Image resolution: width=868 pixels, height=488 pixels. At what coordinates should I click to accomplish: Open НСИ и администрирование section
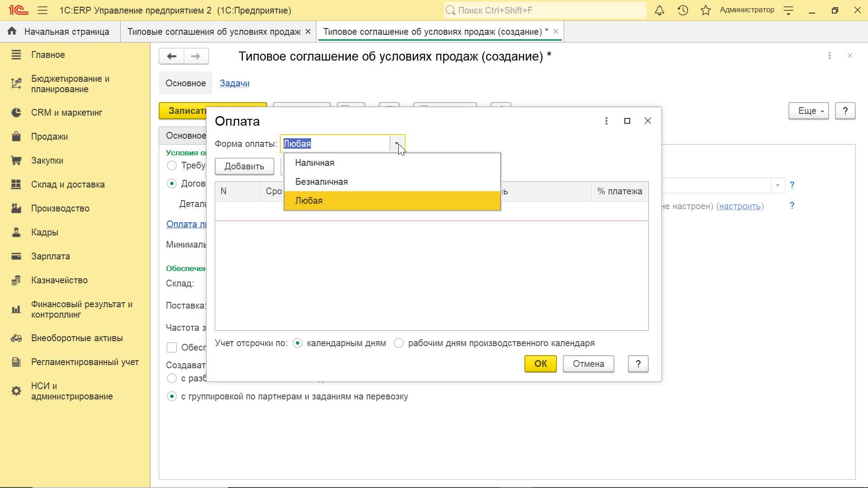coord(75,391)
